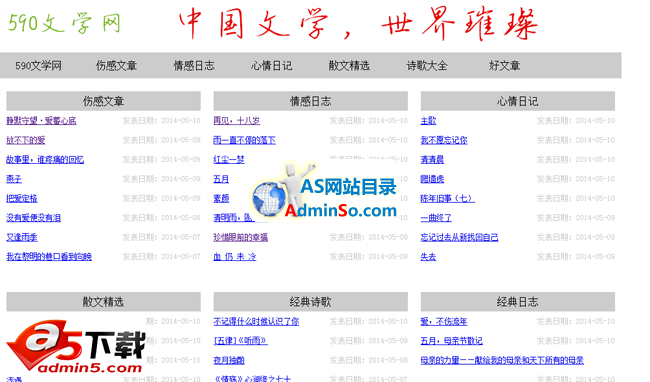Go to 好文章 in the navigation bar
The height and width of the screenshot is (382, 650).
[504, 65]
